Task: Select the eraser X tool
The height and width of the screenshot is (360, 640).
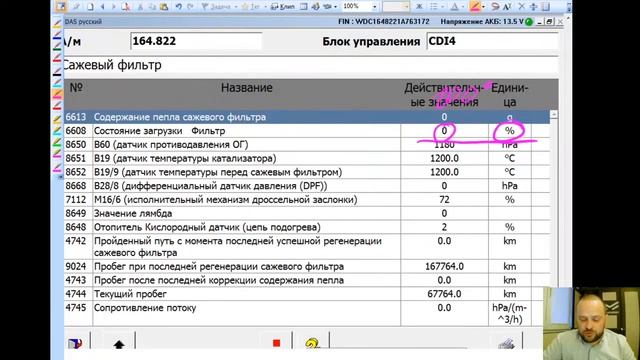Action: point(522,7)
